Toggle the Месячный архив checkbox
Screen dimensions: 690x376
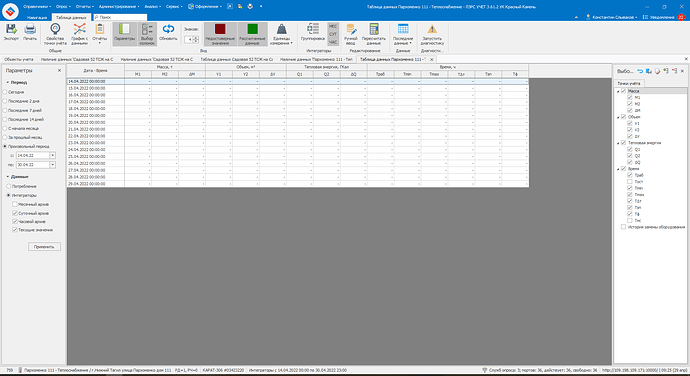point(15,204)
